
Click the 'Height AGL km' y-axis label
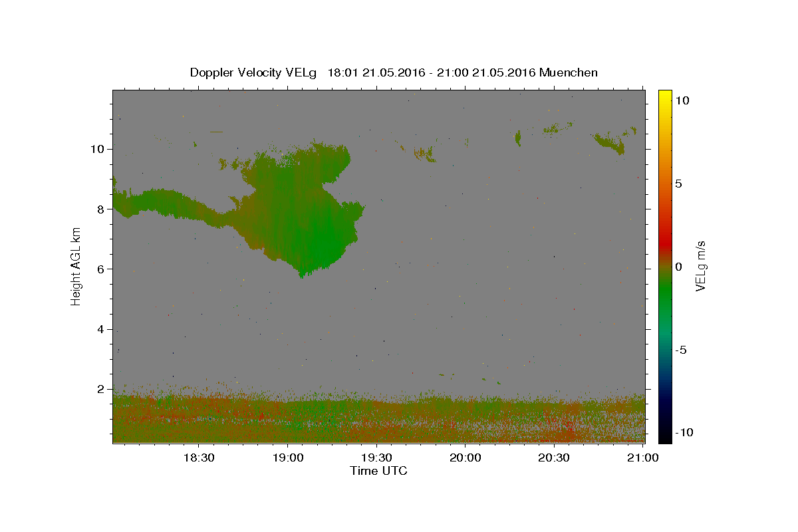pyautogui.click(x=76, y=266)
